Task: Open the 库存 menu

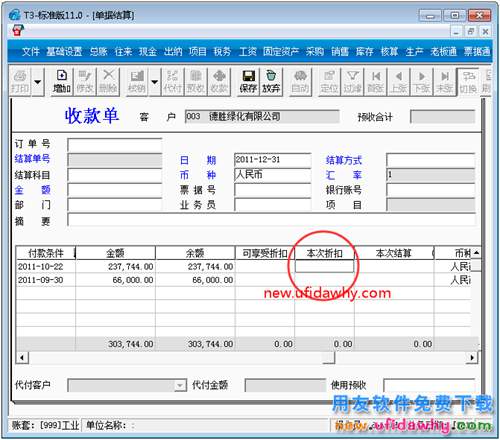Action: [365, 51]
